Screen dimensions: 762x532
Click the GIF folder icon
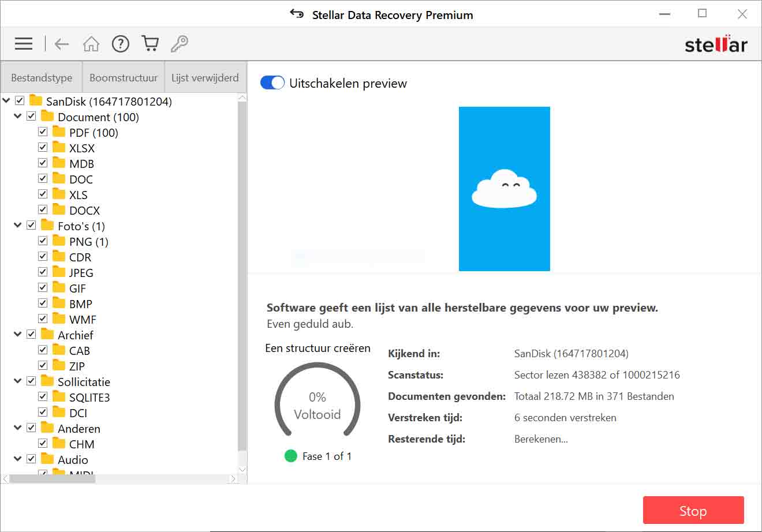coord(59,287)
